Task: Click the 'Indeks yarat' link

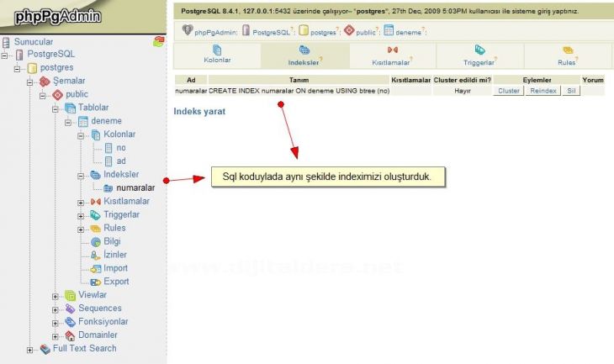Action: pyautogui.click(x=199, y=112)
